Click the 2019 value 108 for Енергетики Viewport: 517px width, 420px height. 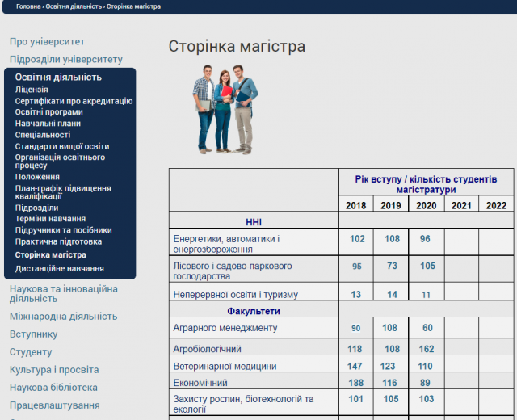pyautogui.click(x=392, y=239)
